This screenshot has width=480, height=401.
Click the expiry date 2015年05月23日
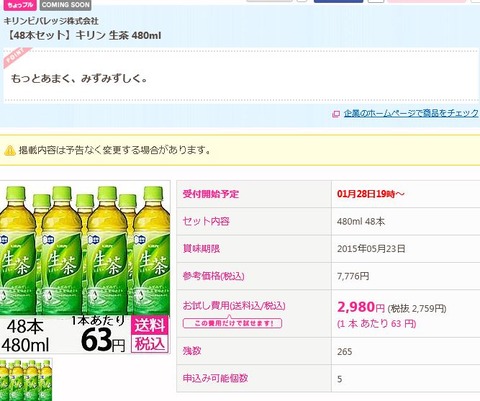[371, 249]
